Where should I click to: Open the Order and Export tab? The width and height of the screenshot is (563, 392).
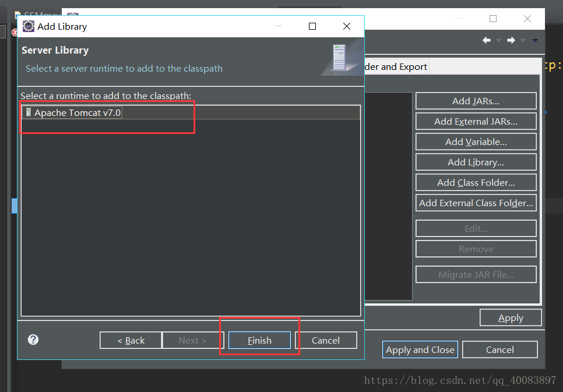pyautogui.click(x=396, y=67)
